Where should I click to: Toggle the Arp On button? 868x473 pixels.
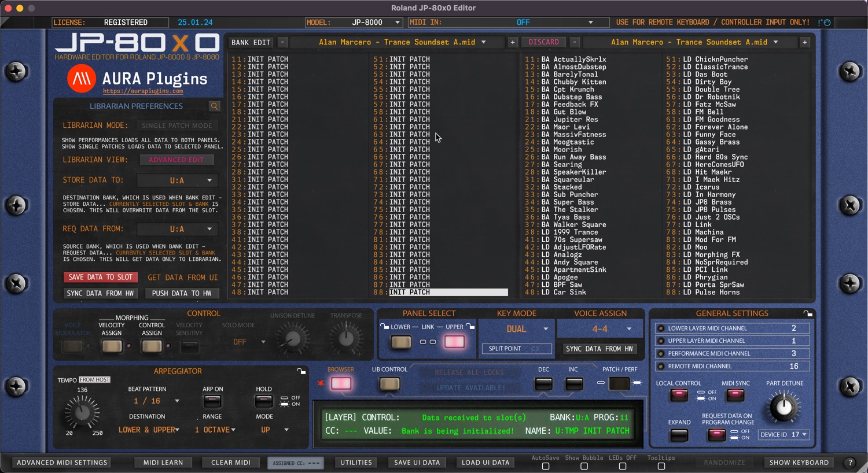[x=212, y=401]
